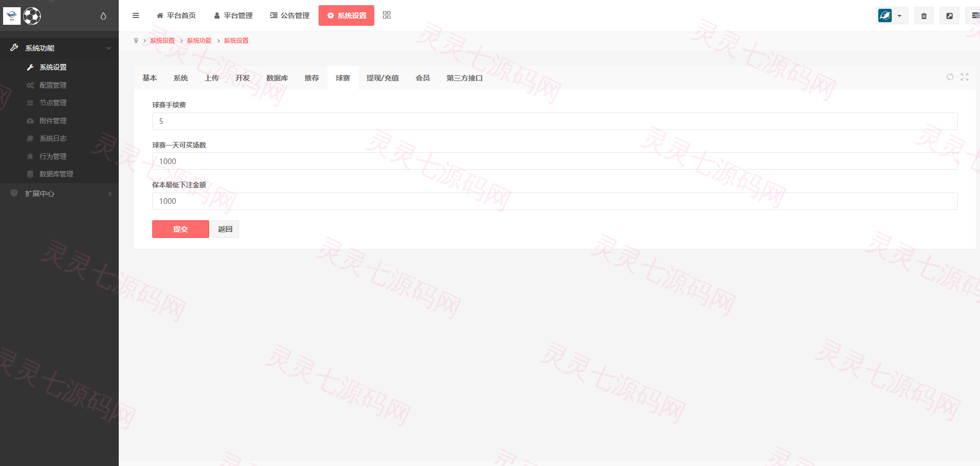Go to 平台首页 in top navigation

176,15
